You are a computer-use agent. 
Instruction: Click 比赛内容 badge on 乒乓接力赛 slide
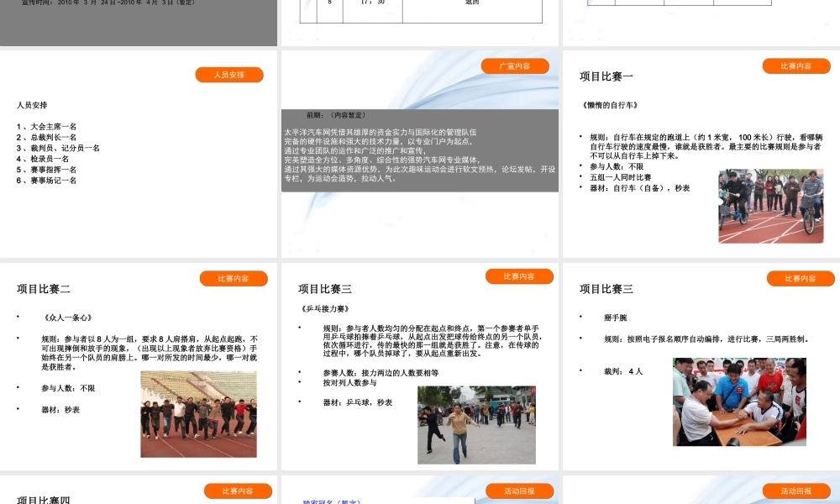pos(519,276)
